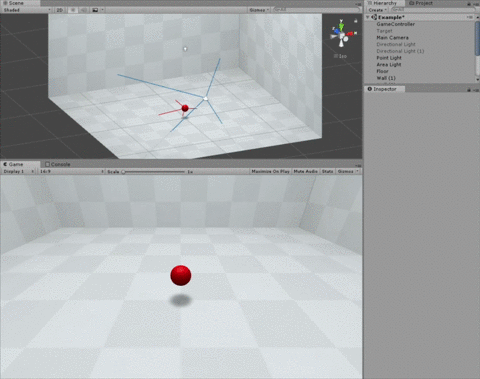Toggle the Hierarchy panel lock icon
This screenshot has height=379, width=480.
pyautogui.click(x=469, y=4)
